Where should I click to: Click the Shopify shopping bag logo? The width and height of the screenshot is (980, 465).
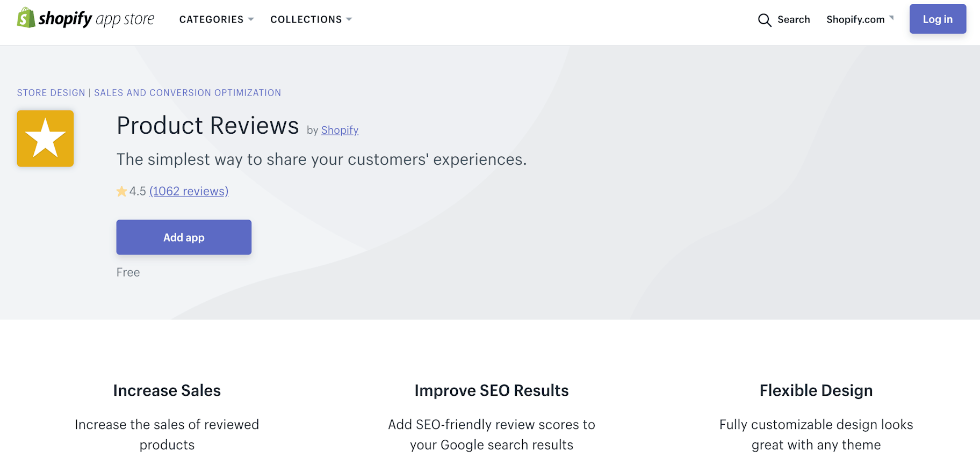point(26,18)
